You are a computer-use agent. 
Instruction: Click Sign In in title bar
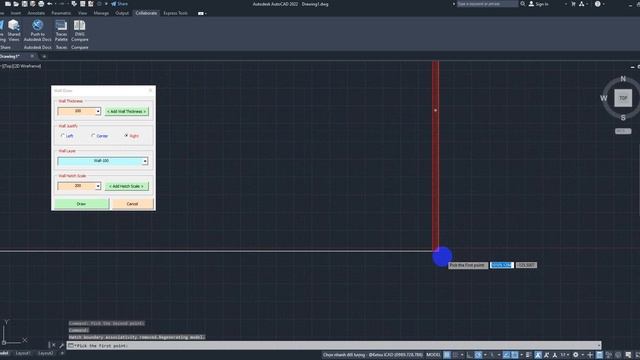click(x=539, y=4)
